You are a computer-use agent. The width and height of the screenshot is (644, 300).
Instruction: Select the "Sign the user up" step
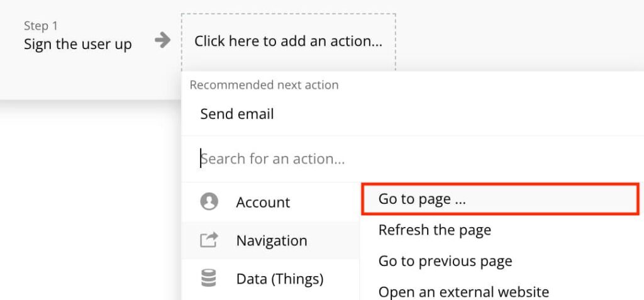coord(77,45)
